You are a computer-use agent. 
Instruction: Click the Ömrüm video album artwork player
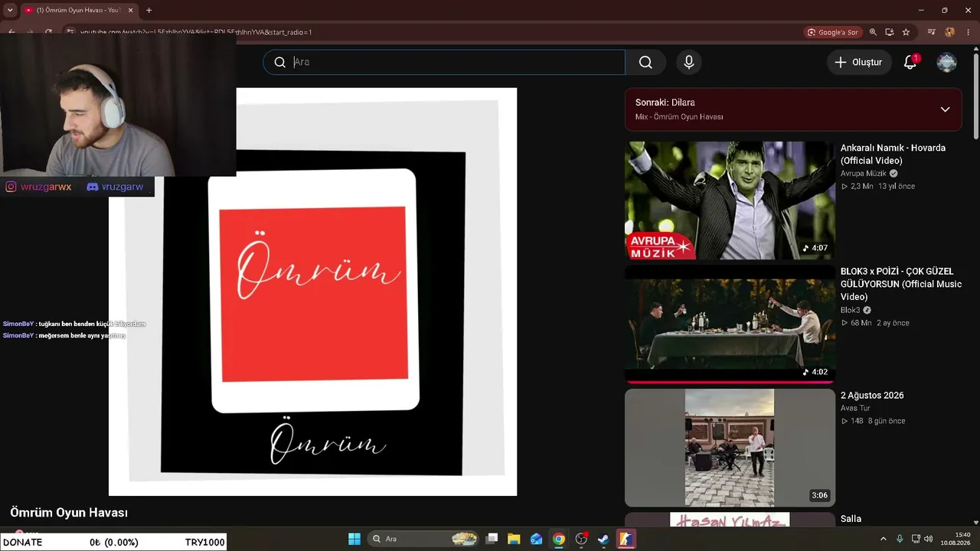tap(312, 292)
